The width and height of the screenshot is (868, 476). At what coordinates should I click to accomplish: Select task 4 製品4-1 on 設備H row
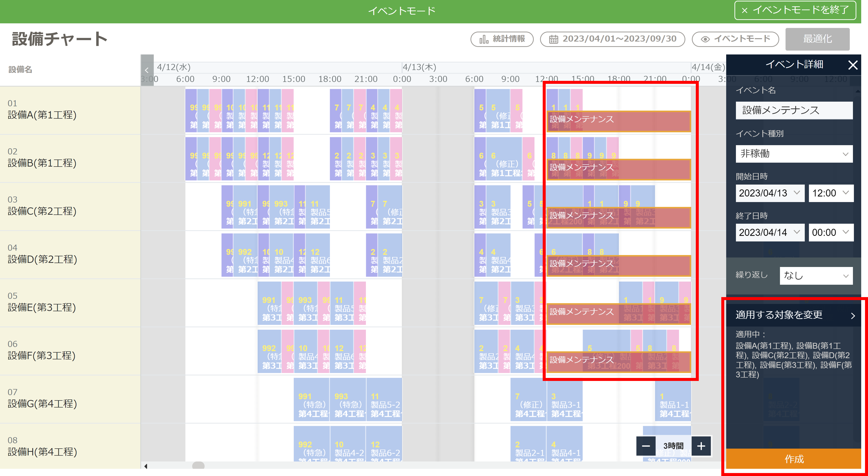564,444
